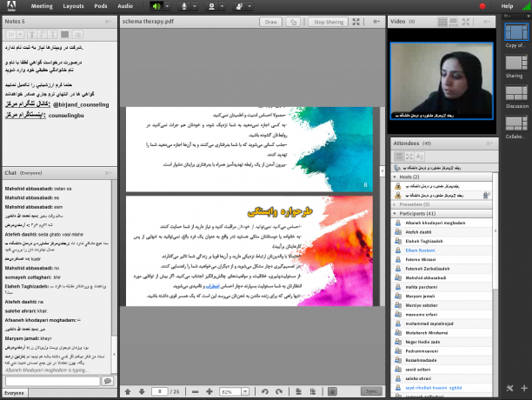This screenshot has height=400, width=532.
Task: Toggle the raise hand status icon
Action: (x=239, y=6)
